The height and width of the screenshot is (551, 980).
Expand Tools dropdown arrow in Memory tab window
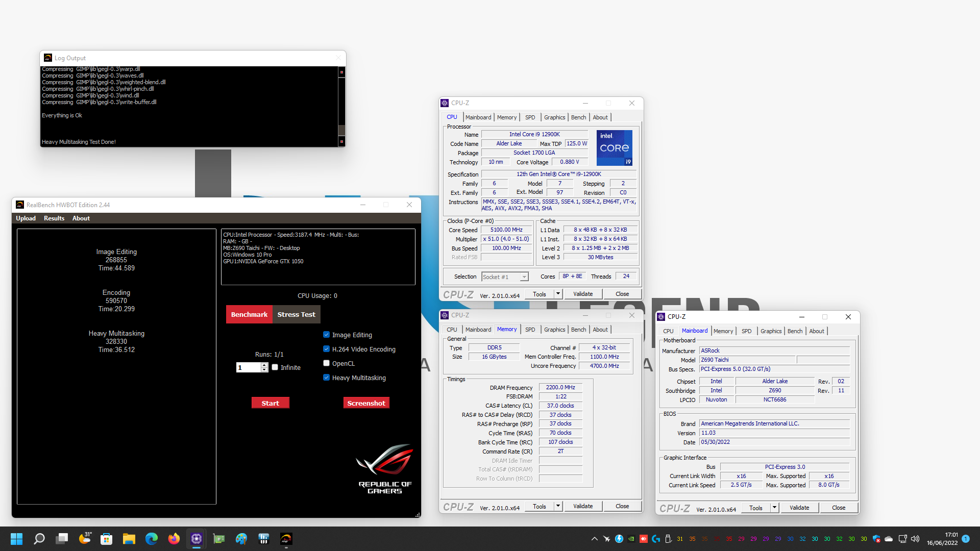coord(558,506)
